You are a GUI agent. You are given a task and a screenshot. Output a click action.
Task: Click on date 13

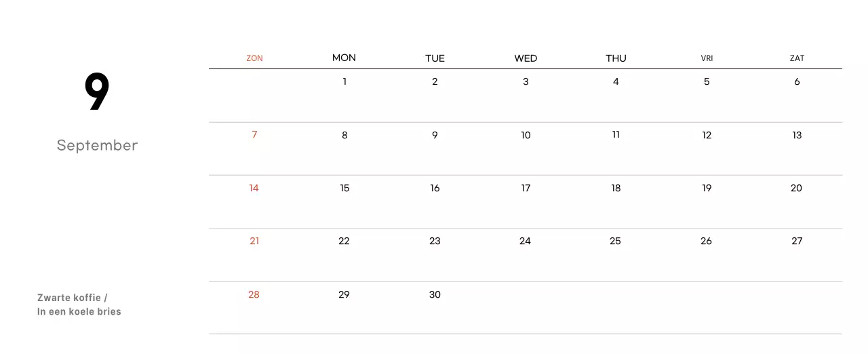(797, 136)
